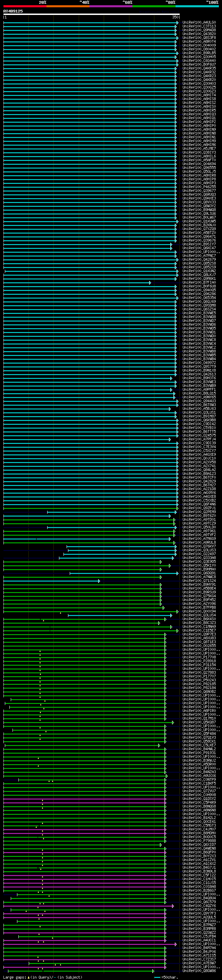Screen dimensions: 222x980
Task: Click UniRef100_B7PNZ7 hit
Action: (199, 925)
